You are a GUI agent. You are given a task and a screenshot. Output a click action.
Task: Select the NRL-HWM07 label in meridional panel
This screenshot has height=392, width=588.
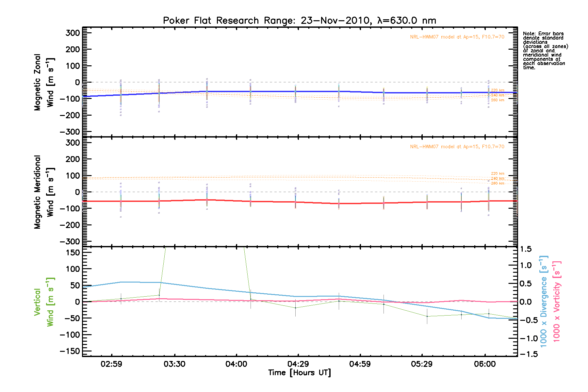(x=457, y=147)
